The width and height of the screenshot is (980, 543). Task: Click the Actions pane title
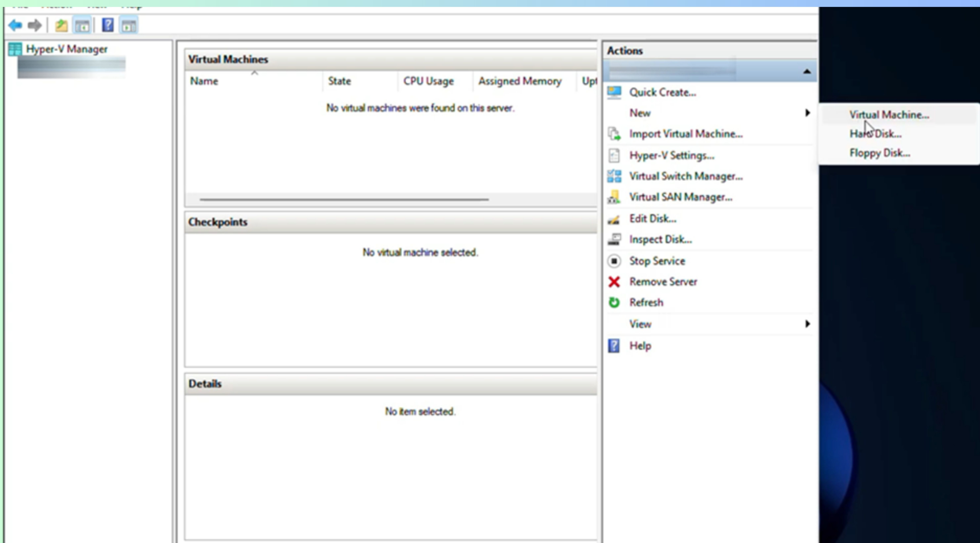(625, 51)
